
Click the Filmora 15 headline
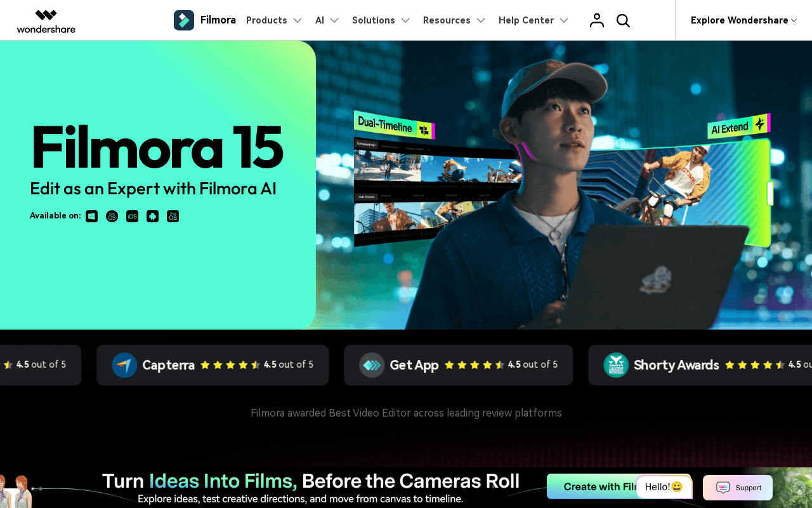click(x=156, y=147)
